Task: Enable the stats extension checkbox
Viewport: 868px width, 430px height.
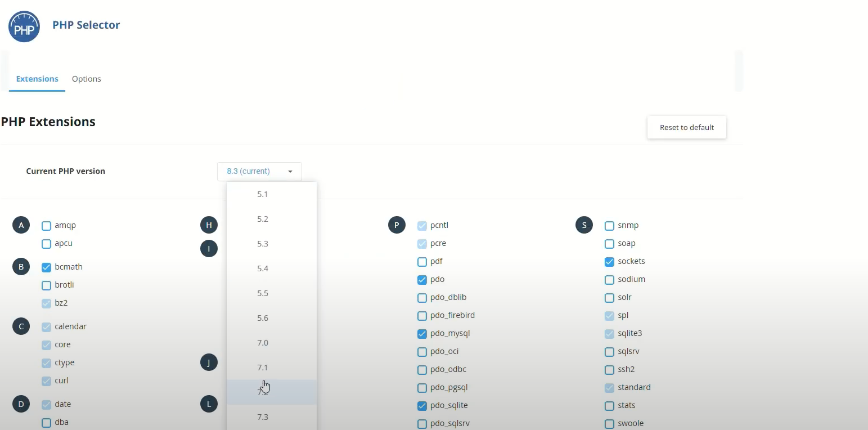Action: tap(609, 406)
